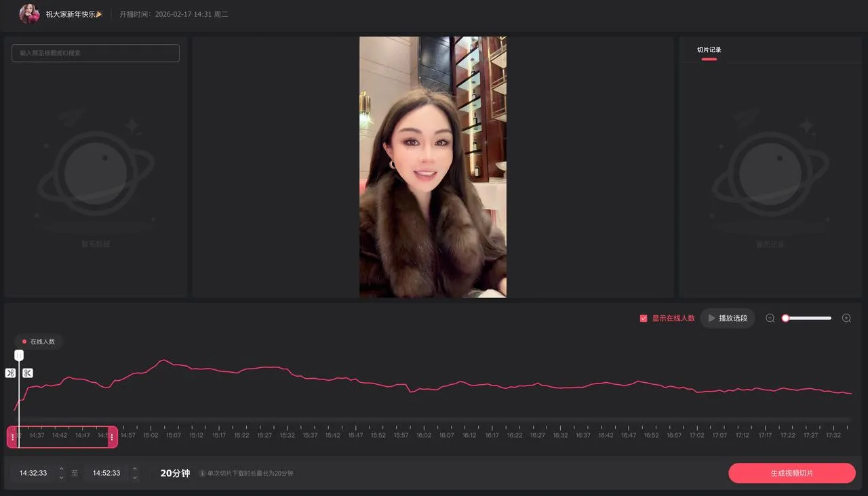Click the end time field 14:52:33
The image size is (868, 496).
(x=106, y=473)
